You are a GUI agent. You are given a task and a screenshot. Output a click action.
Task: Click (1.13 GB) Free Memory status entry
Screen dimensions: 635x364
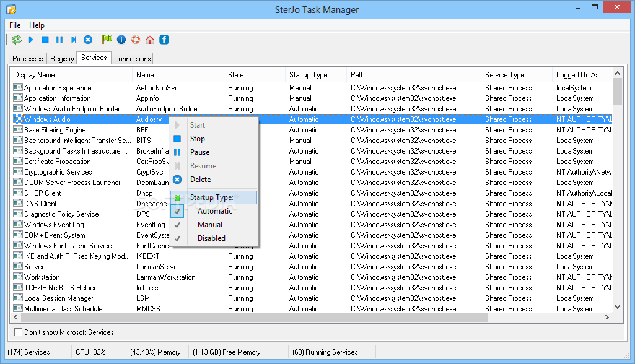coord(226,352)
